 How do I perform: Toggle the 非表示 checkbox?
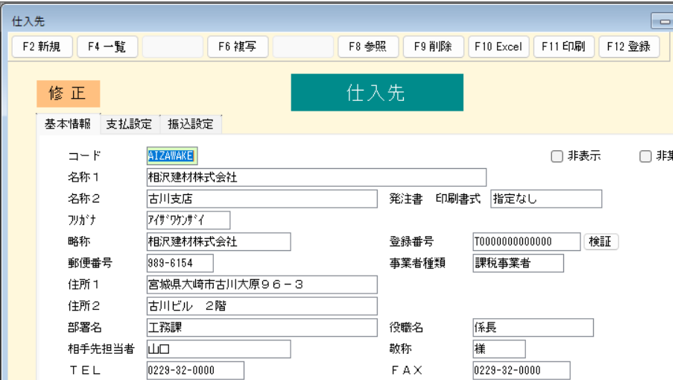coord(557,156)
